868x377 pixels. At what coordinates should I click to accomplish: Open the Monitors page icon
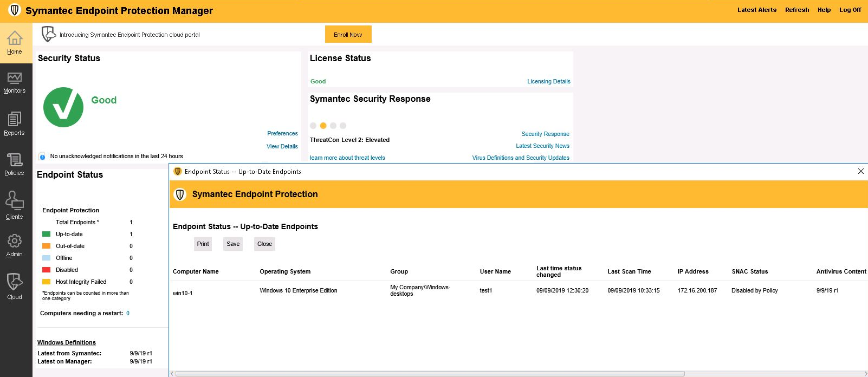click(x=15, y=79)
